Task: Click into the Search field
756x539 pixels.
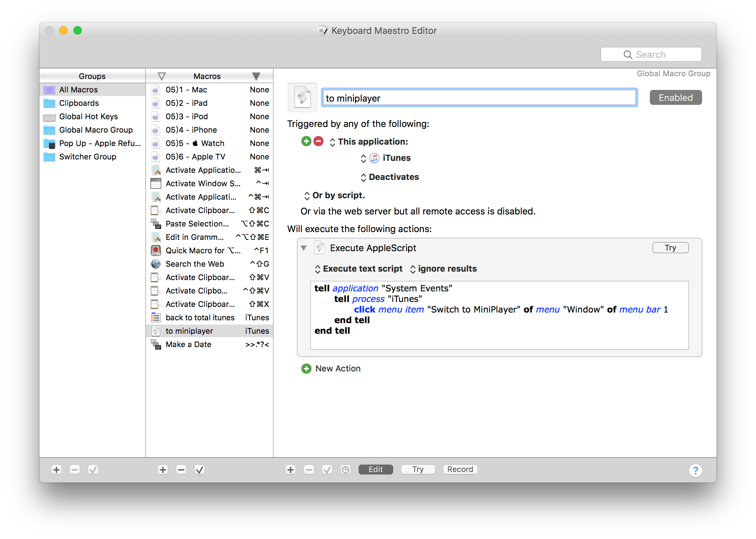Action: [x=651, y=54]
